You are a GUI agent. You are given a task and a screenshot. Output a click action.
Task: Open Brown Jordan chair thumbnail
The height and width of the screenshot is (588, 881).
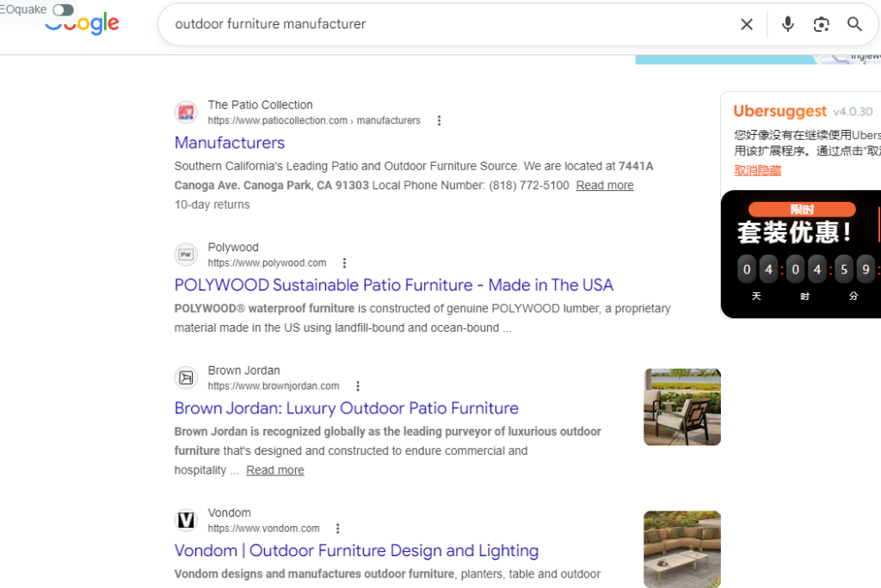(x=682, y=407)
